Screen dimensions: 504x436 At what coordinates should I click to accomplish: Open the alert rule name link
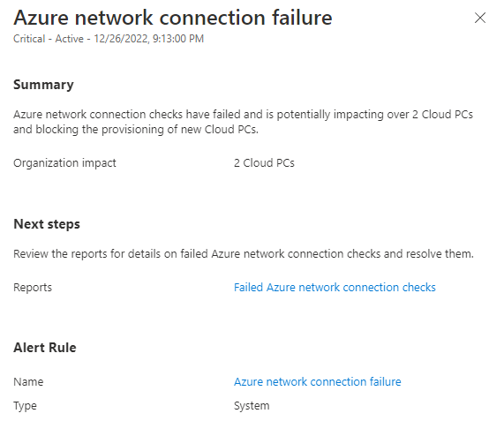(x=317, y=381)
